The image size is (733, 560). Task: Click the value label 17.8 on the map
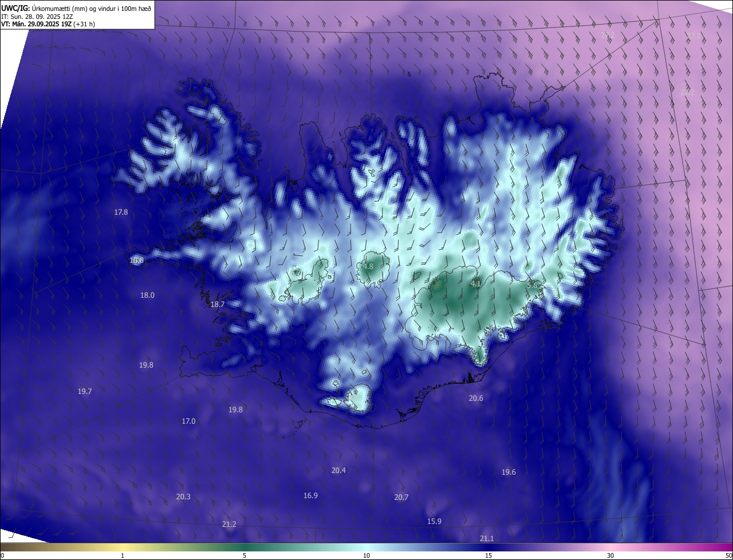[121, 212]
